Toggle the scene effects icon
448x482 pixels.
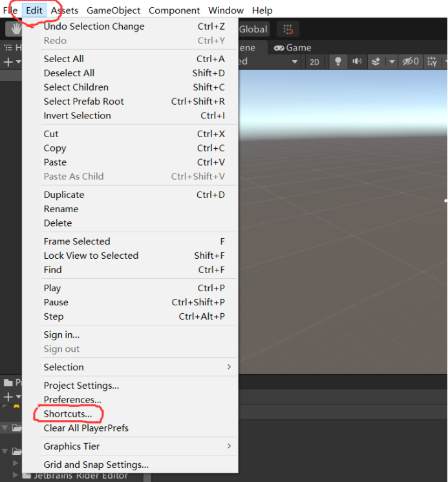point(376,61)
